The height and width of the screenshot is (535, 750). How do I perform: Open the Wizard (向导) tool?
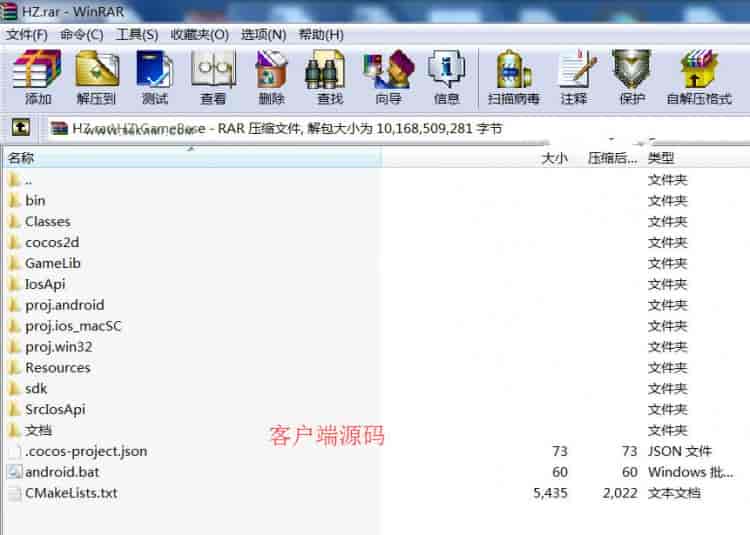388,77
